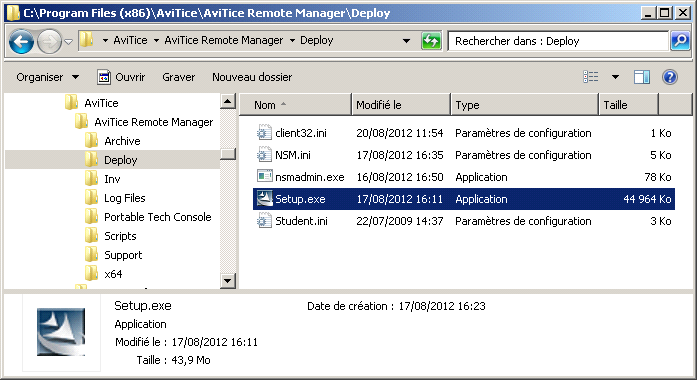Viewport: 697px width, 380px height.
Task: Click Nouveau dossier button
Action: point(252,77)
